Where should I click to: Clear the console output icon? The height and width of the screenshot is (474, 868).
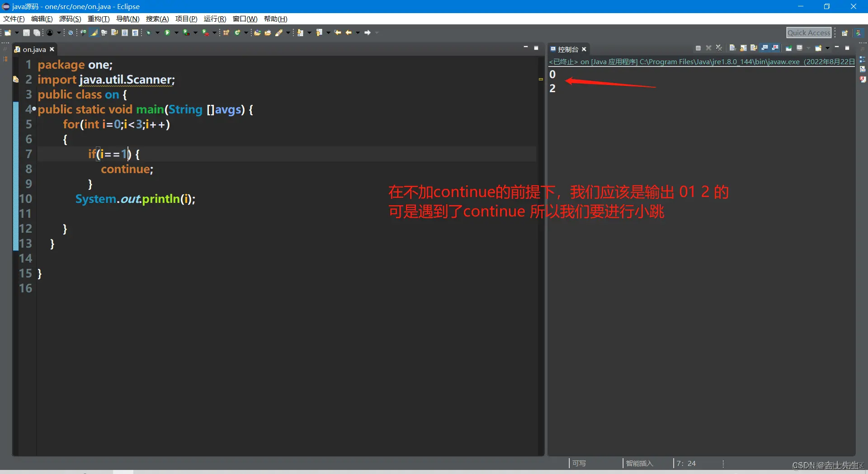coord(733,48)
